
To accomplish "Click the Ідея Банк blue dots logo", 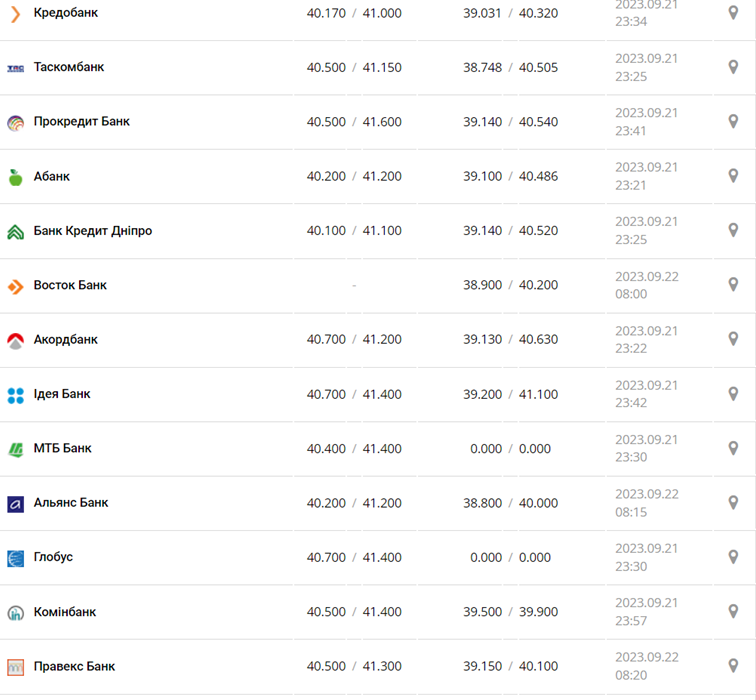I will (x=15, y=395).
